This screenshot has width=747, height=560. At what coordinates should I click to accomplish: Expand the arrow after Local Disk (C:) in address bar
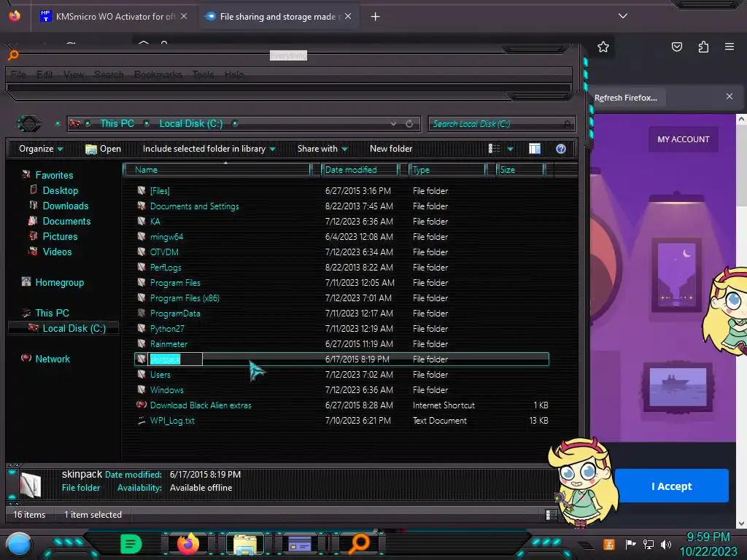[x=235, y=124]
